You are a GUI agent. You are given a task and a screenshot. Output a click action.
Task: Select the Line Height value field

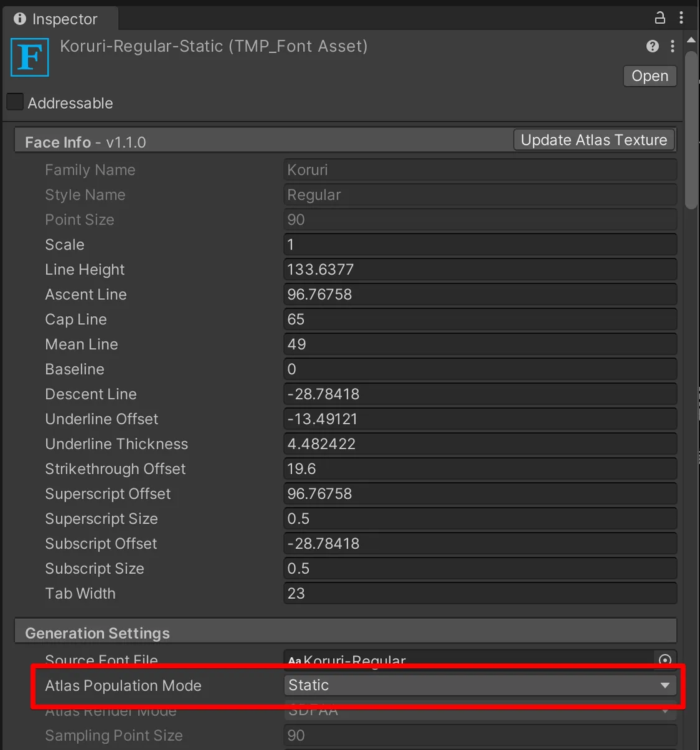[480, 269]
